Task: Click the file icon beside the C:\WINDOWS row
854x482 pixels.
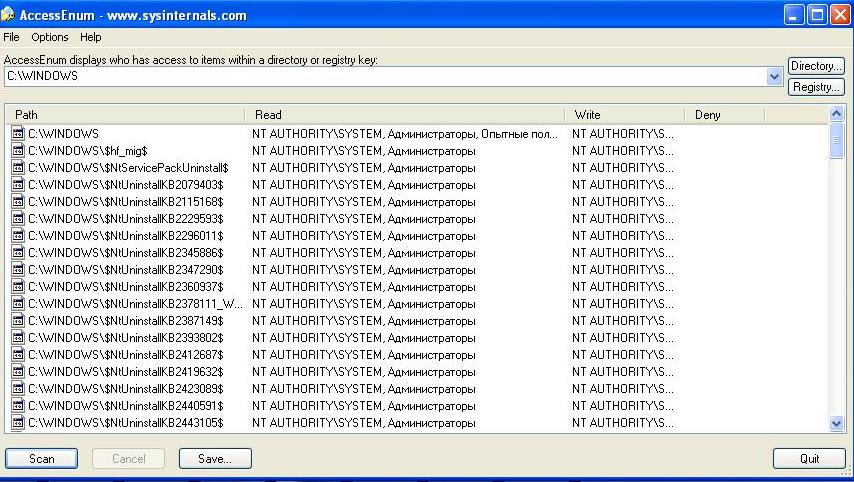Action: click(x=18, y=133)
